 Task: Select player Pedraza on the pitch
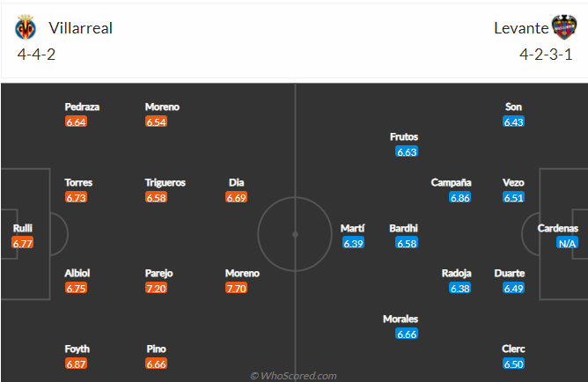tap(82, 107)
